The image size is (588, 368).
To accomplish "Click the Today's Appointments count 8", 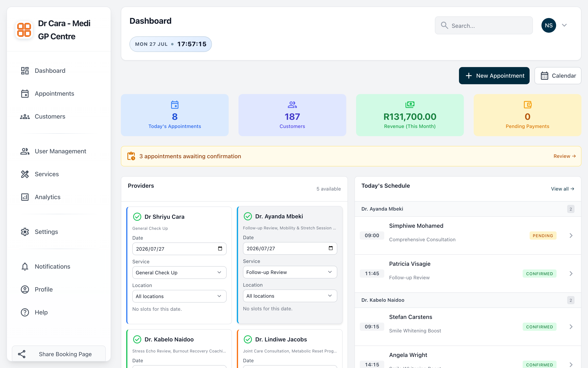I will tap(175, 117).
